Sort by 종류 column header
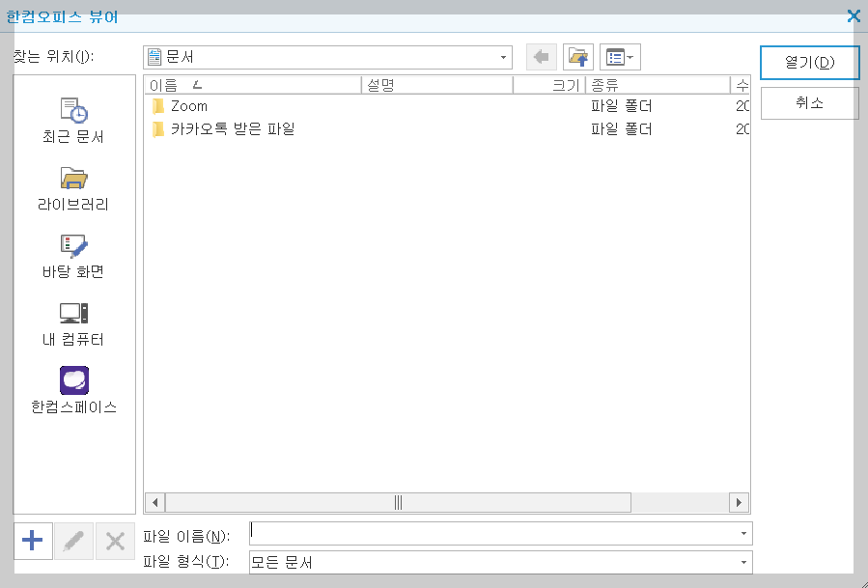 coord(658,85)
